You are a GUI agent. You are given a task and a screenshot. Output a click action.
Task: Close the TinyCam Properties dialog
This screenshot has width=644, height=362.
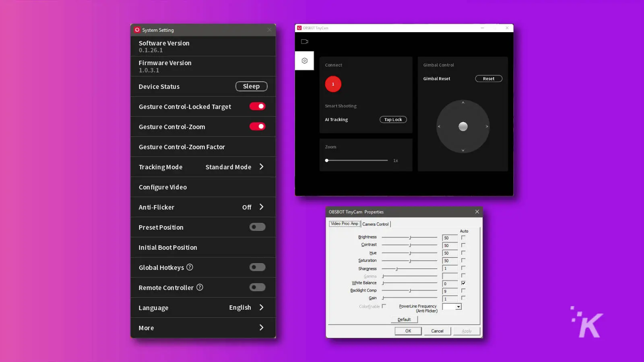(x=477, y=212)
